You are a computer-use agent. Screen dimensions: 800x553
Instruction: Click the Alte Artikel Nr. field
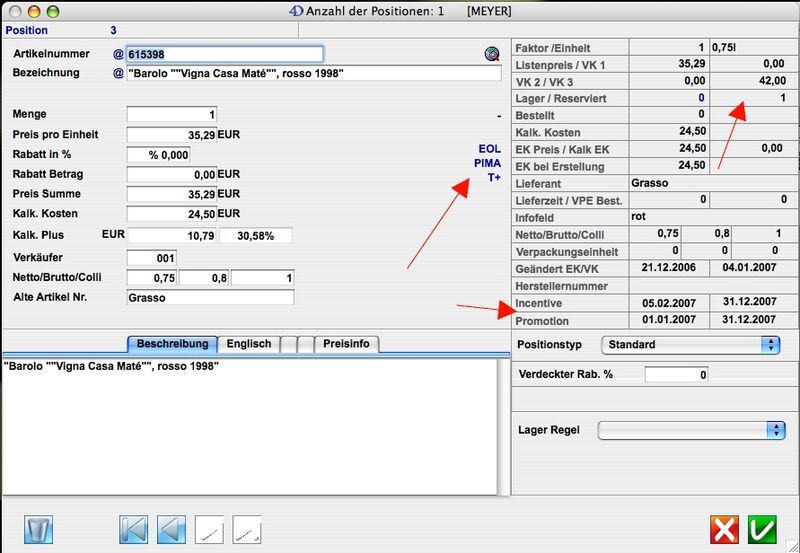pyautogui.click(x=210, y=297)
